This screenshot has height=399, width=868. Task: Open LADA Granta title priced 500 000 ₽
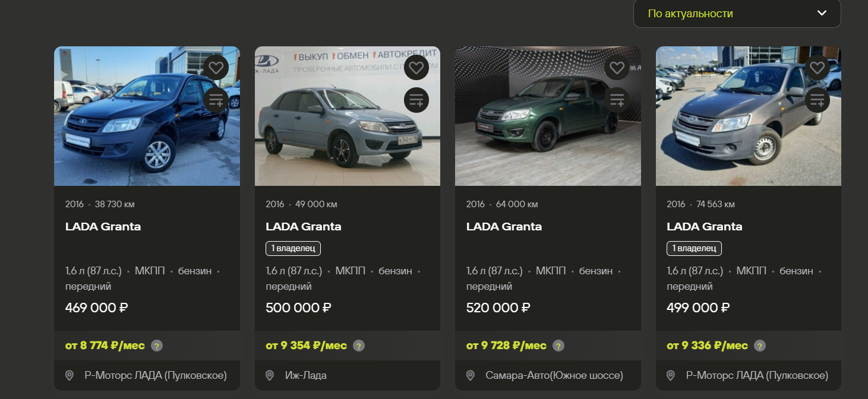[x=304, y=226]
